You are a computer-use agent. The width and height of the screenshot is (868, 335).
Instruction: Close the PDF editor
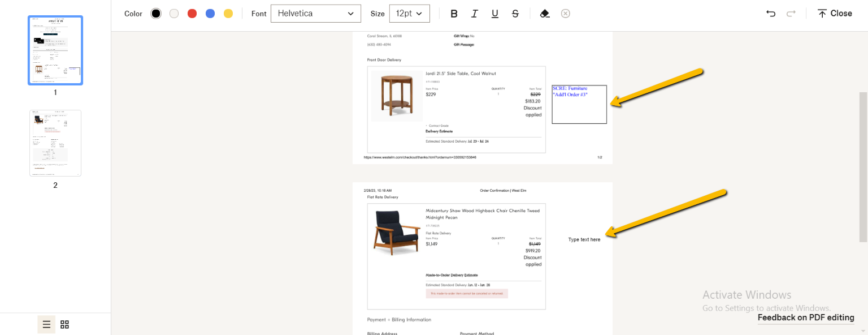pos(835,14)
